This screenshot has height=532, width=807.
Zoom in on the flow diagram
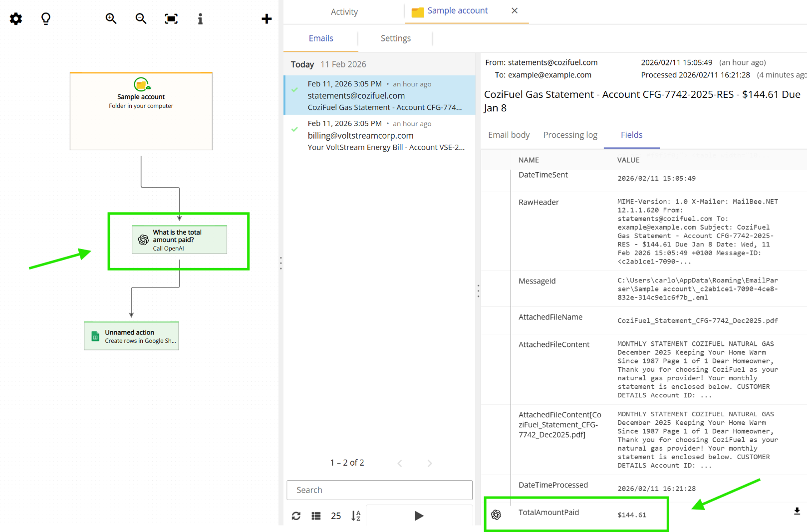[111, 18]
